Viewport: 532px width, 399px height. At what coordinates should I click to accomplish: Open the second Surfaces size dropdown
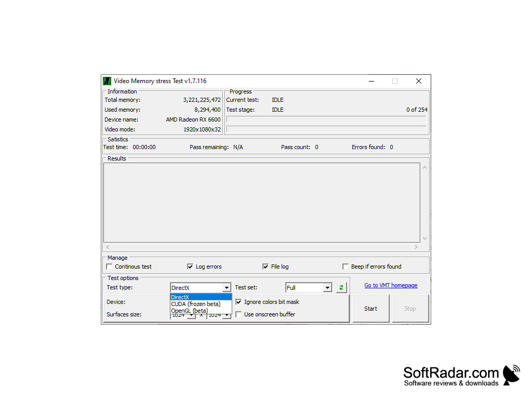click(227, 315)
